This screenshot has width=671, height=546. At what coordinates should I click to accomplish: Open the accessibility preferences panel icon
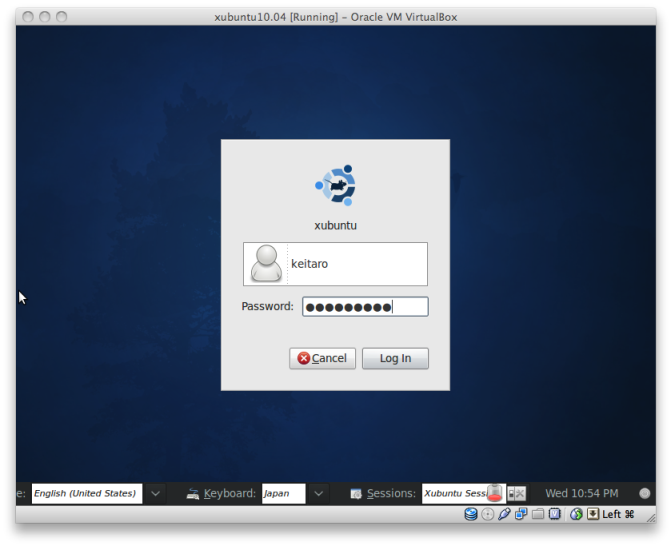517,493
